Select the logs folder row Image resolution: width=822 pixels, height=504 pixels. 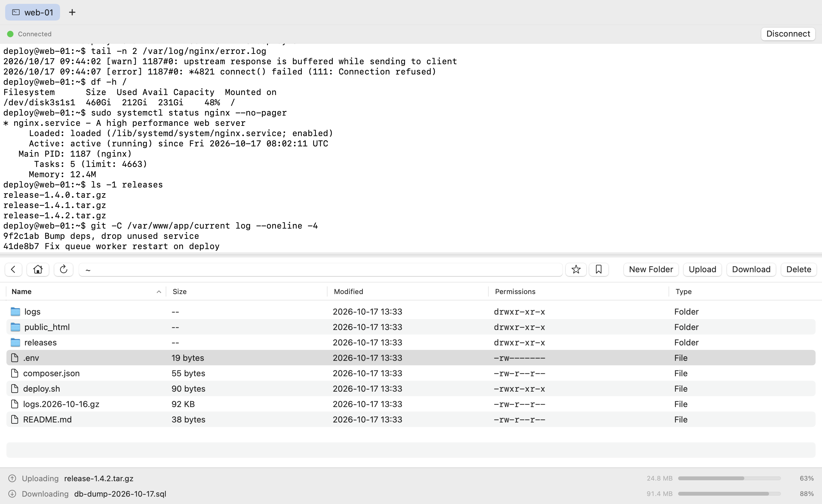(x=411, y=311)
